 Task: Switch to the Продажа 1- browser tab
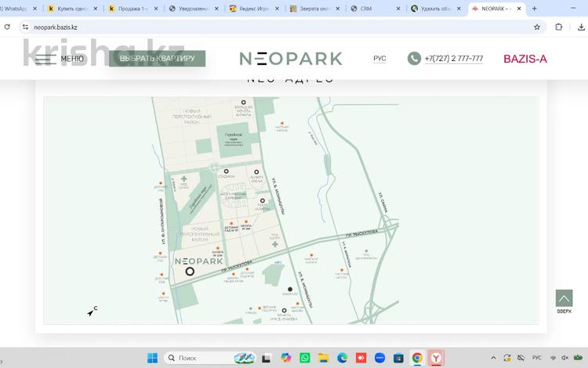click(x=133, y=9)
